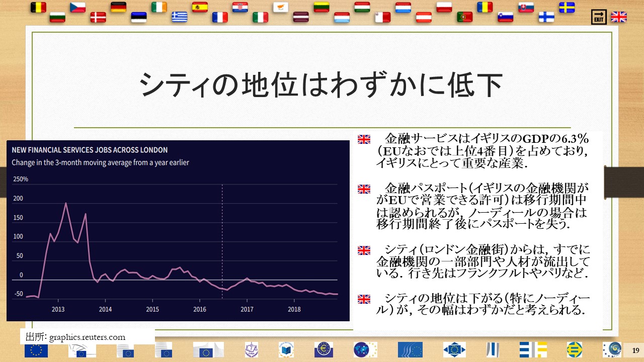Choose the Ireland flag icon
644x362 pixels.
click(x=159, y=7)
